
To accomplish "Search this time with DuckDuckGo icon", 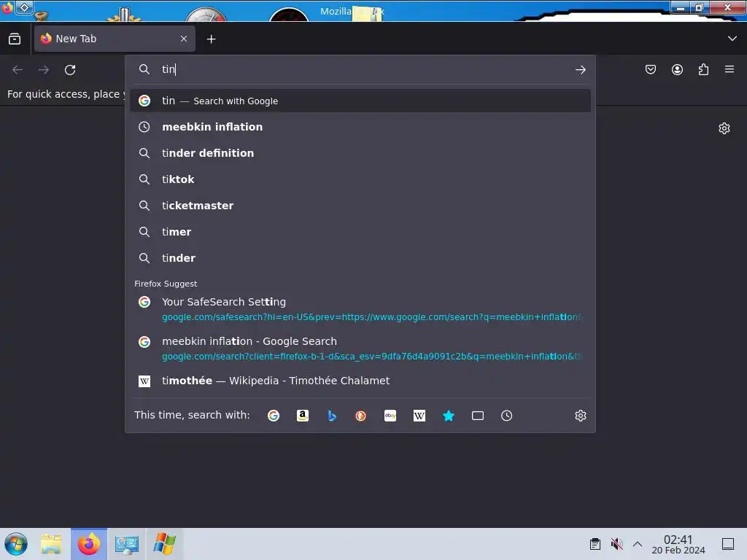I will pos(360,416).
